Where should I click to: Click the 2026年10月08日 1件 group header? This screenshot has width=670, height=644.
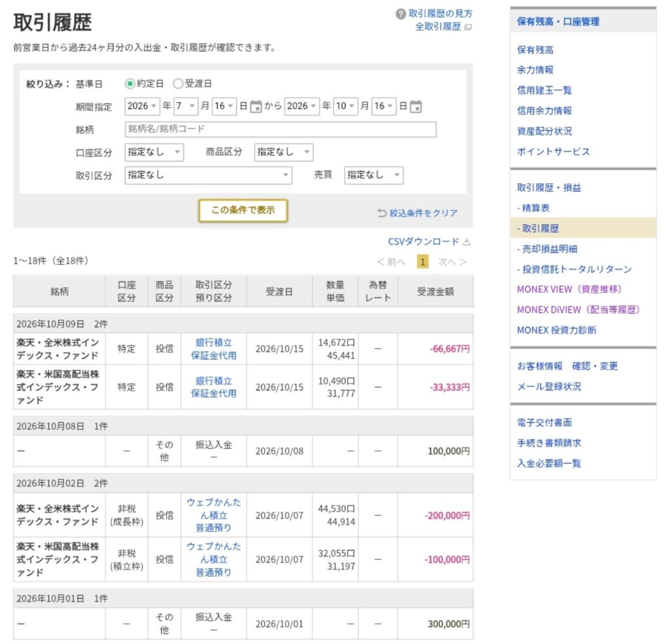pyautogui.click(x=243, y=426)
